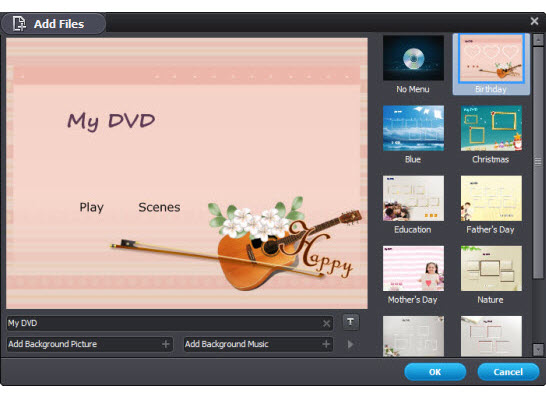Viewport: 546px width, 396px height.
Task: Pick the Father's Day template
Action: [491, 198]
